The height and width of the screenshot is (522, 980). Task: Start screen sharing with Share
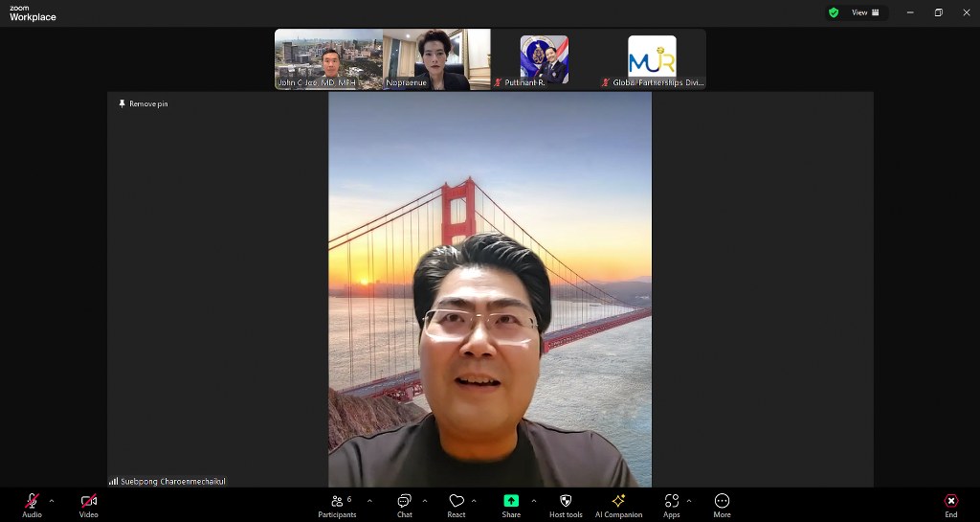pos(511,505)
